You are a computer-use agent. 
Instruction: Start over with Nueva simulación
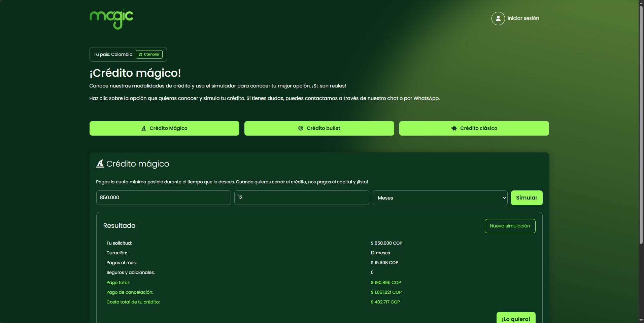(x=510, y=226)
